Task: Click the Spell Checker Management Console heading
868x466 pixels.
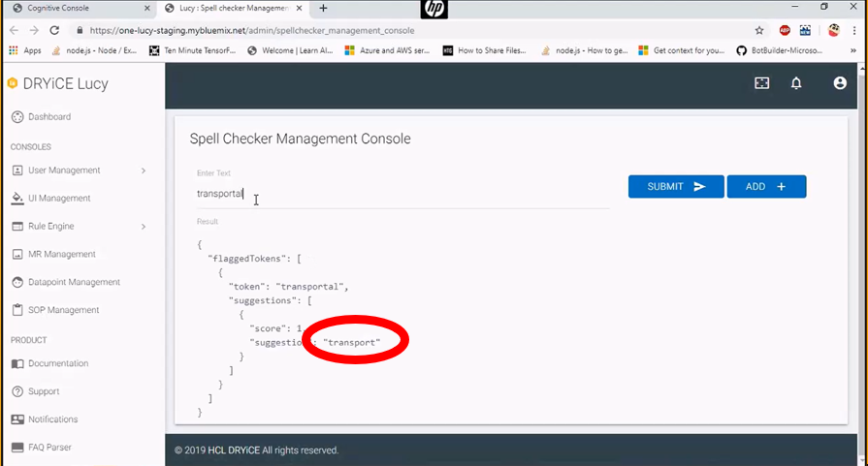Action: point(300,139)
